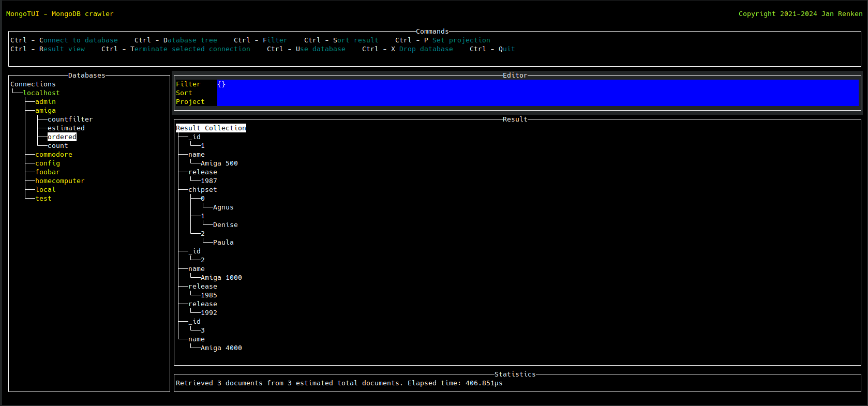Screen dimensions: 868x406
Task: Select the Amiga 500 name value
Action: tap(219, 163)
